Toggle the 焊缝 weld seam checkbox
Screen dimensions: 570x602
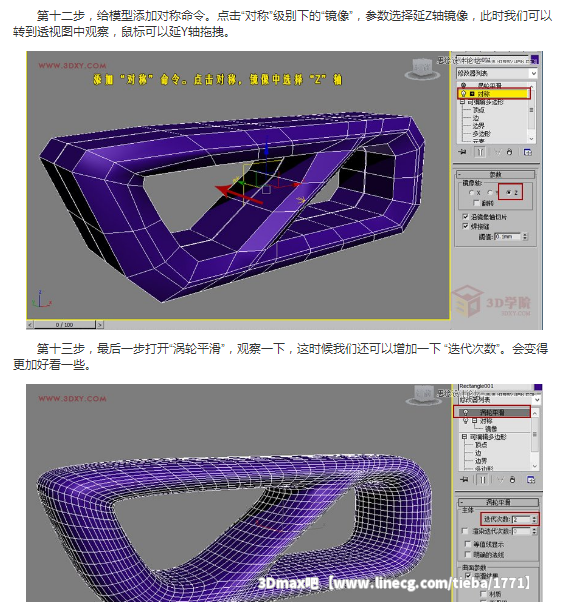(x=466, y=226)
